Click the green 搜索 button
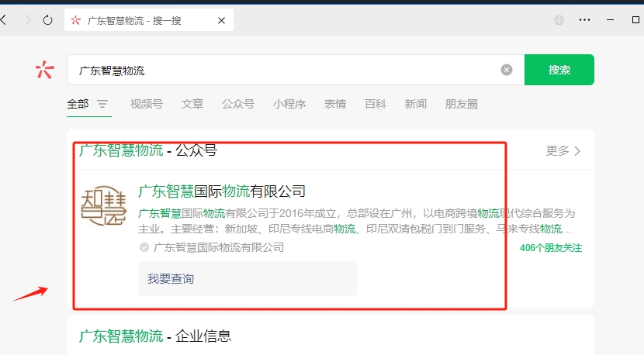 559,70
